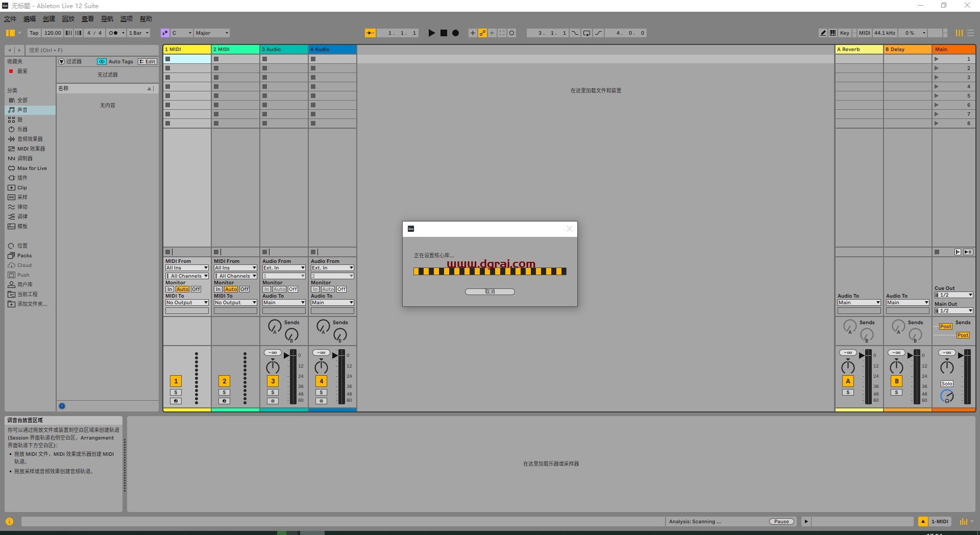This screenshot has width=980, height=535.
Task: Toggle the metronome icon
Action: click(113, 33)
